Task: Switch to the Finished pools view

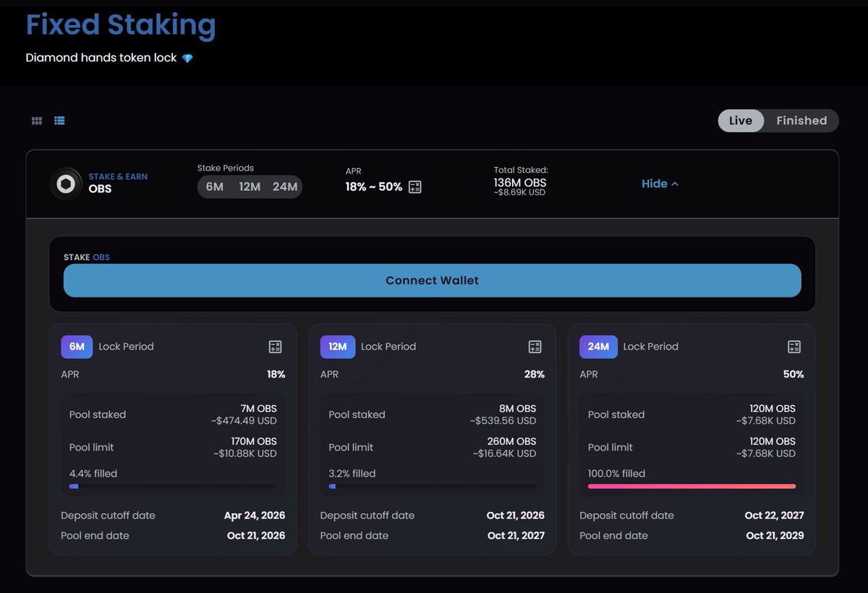Action: [x=801, y=120]
